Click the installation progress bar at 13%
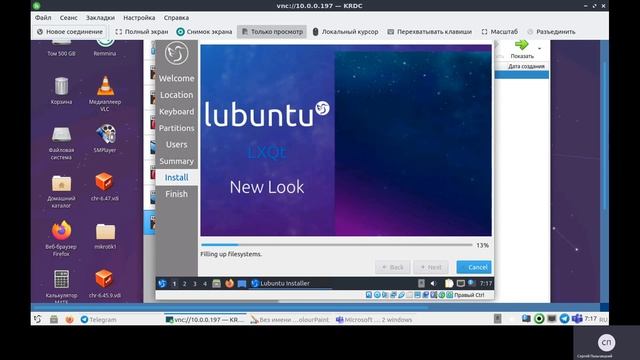The width and height of the screenshot is (640, 360). click(337, 245)
